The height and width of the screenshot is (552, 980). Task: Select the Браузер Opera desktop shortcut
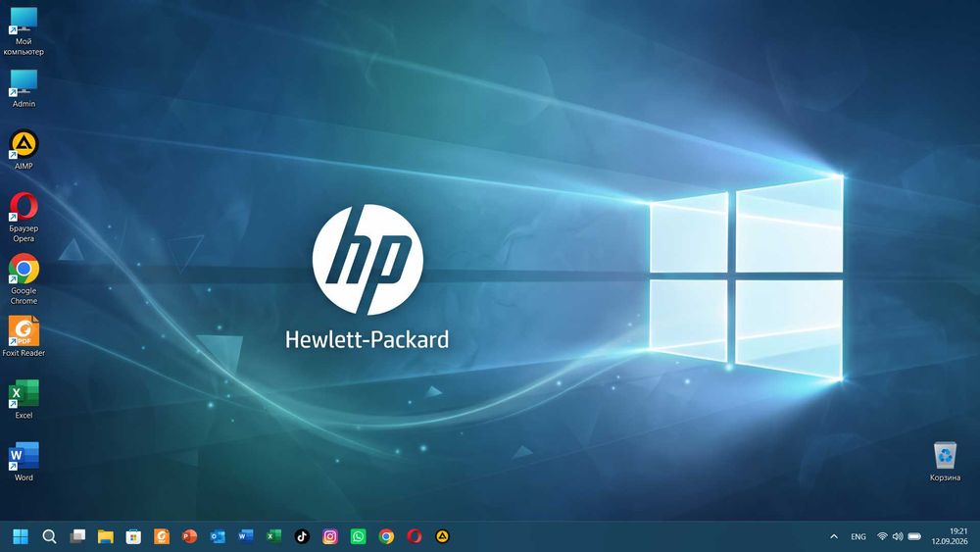pyautogui.click(x=24, y=217)
